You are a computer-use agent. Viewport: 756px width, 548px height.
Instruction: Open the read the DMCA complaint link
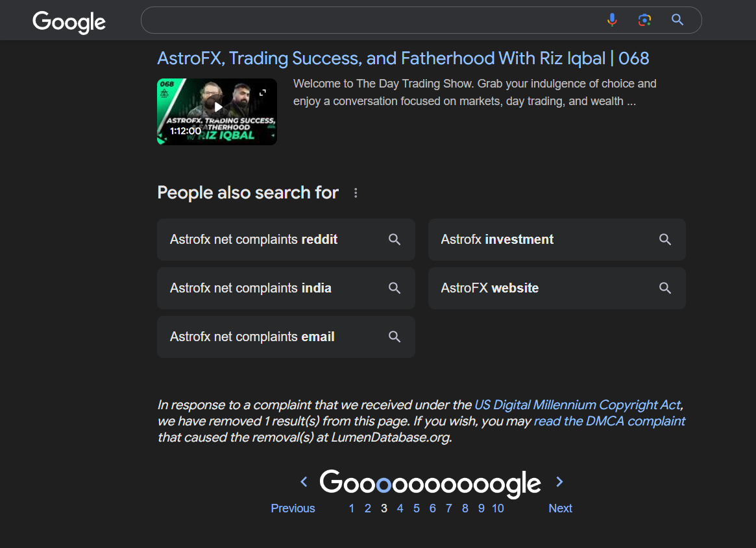pyautogui.click(x=609, y=422)
